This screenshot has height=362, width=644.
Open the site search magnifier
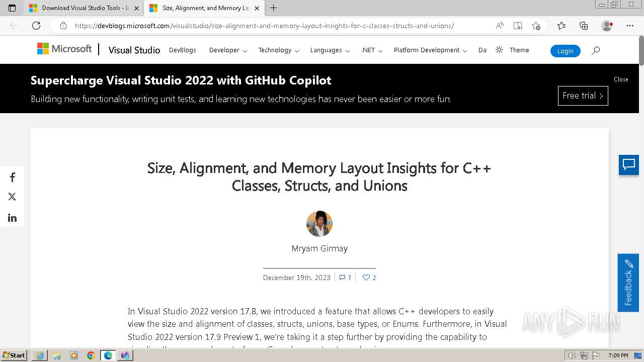596,50
